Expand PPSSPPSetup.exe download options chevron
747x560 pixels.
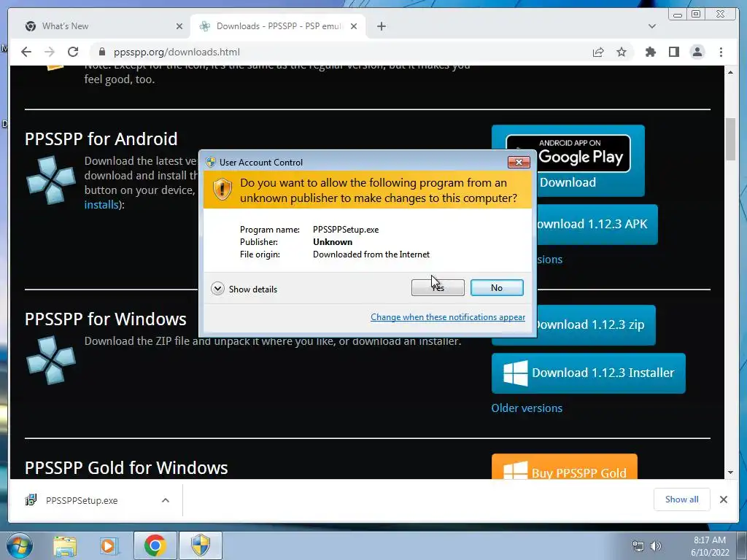pos(166,500)
